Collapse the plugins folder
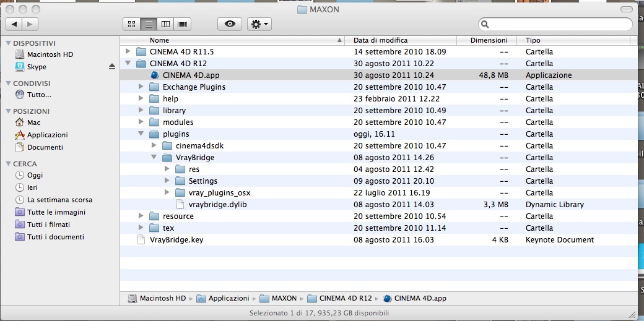644x321 pixels. [x=141, y=134]
